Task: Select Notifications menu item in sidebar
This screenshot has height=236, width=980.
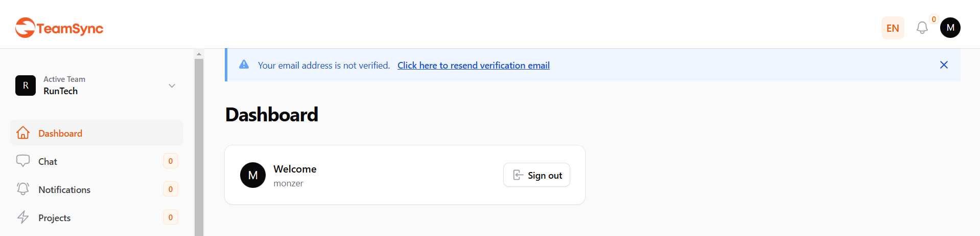Action: 64,190
